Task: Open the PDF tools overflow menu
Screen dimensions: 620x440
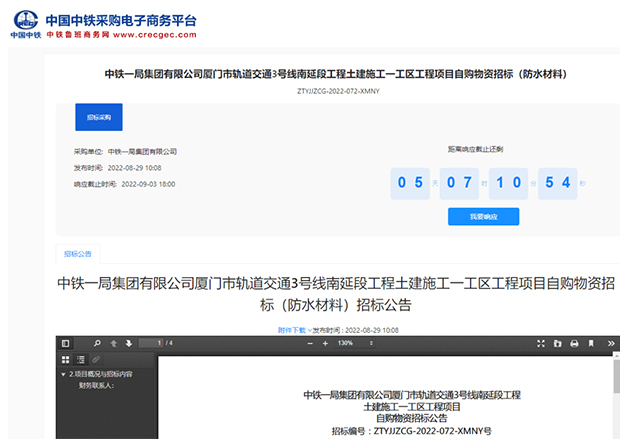Action: coord(611,344)
